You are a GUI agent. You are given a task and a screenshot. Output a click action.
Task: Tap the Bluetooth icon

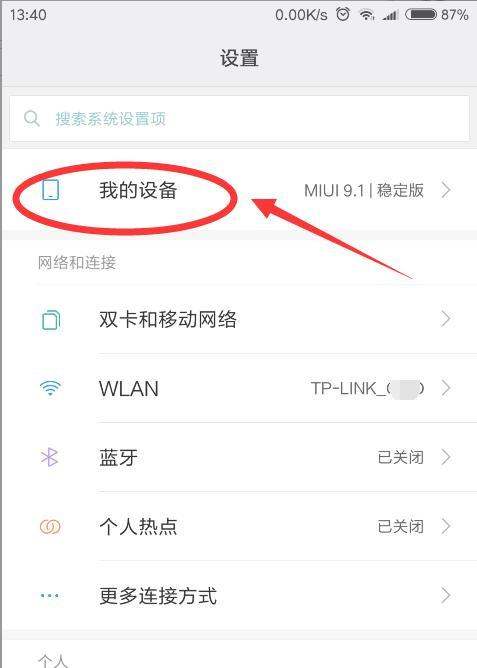[x=49, y=457]
